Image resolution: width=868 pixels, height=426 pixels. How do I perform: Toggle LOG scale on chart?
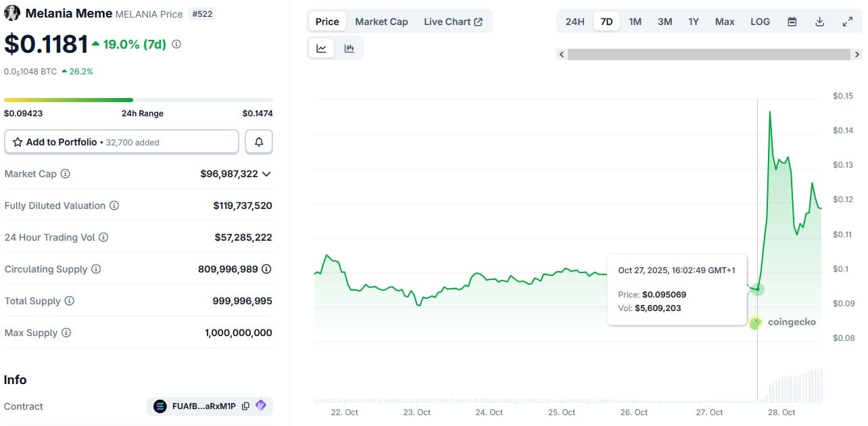tap(760, 22)
